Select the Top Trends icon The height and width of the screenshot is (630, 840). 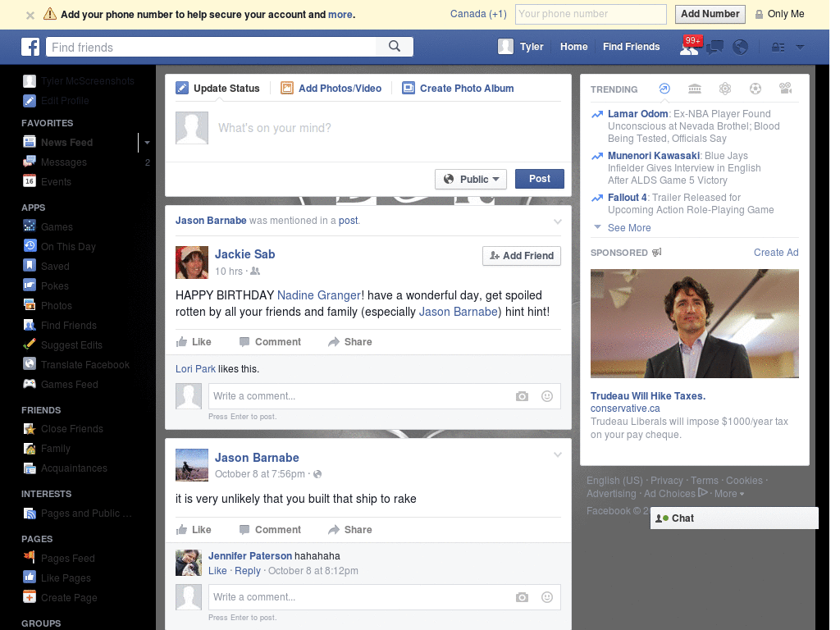[664, 89]
